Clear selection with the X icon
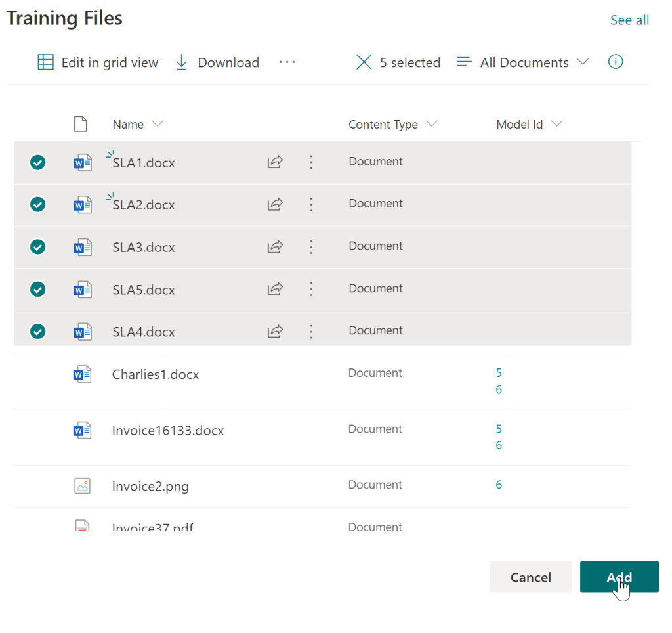The width and height of the screenshot is (672, 633). click(364, 62)
